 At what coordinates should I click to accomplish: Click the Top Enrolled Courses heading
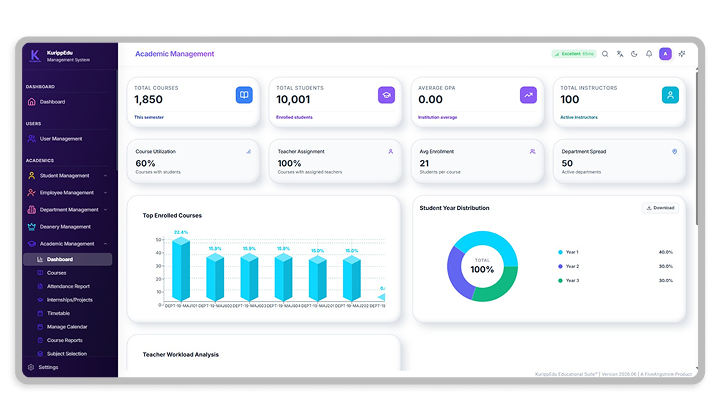[172, 215]
